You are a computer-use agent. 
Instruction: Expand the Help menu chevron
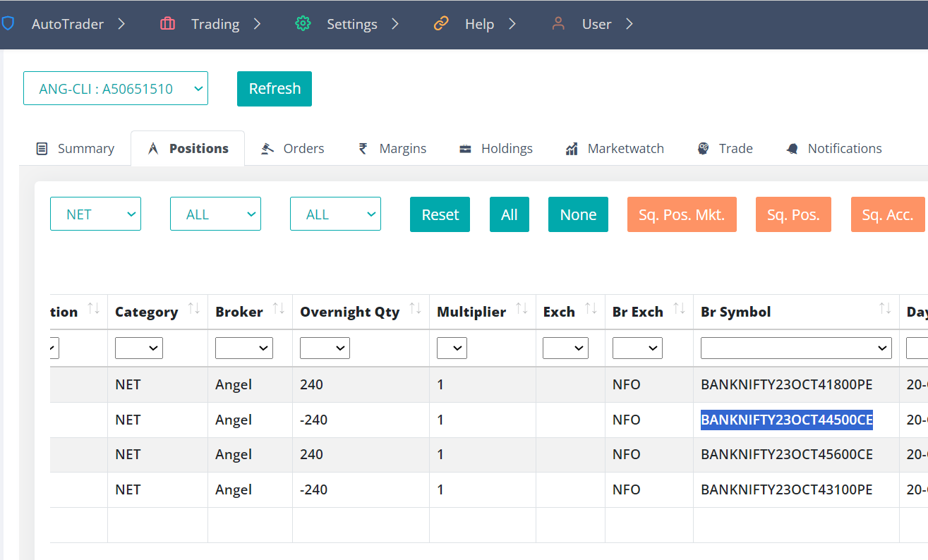(x=512, y=24)
